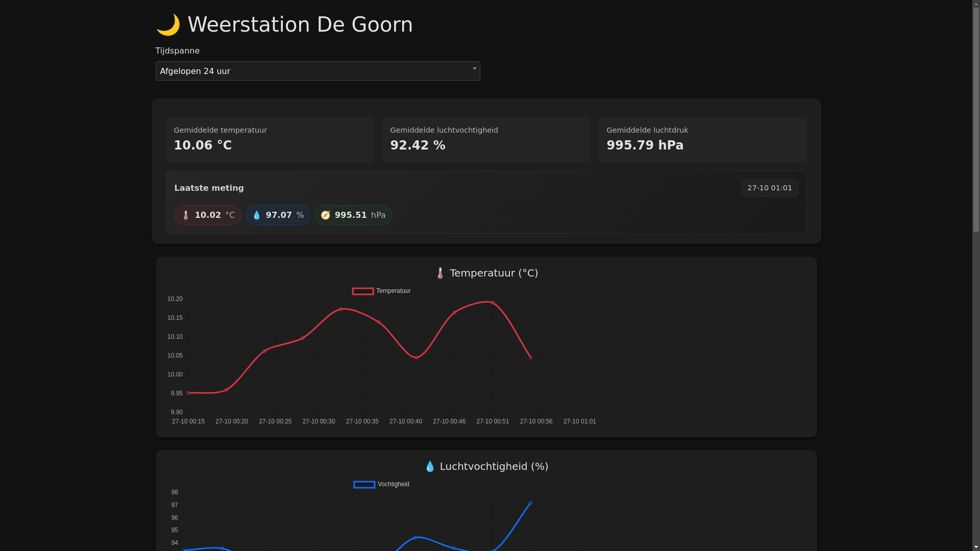Select the Gemiddelde luchtdruk card

pyautogui.click(x=702, y=140)
